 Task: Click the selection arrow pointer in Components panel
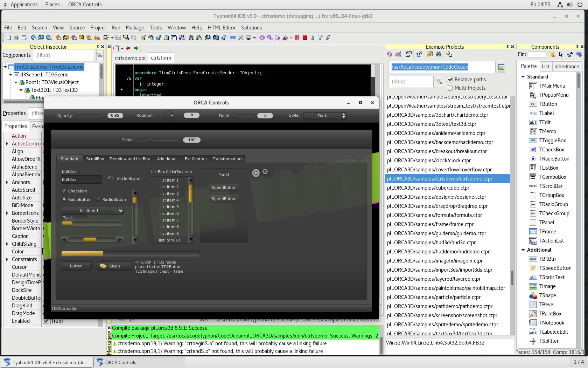click(x=561, y=54)
